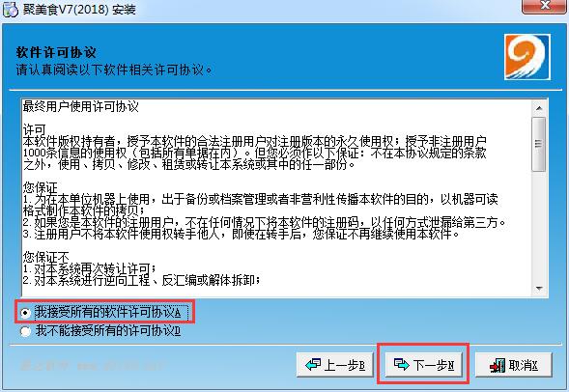This screenshot has height=392, width=569.
Task: Go to the next step with 下一步N
Action: 423,364
